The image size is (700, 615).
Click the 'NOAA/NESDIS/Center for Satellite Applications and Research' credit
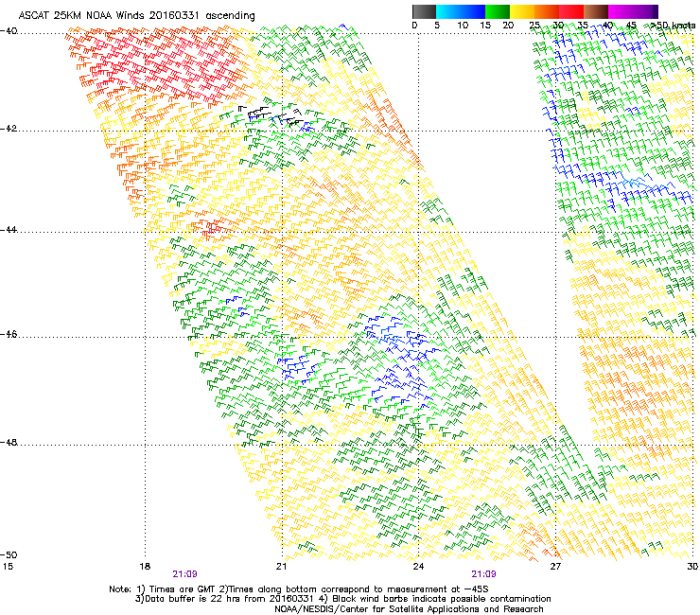pos(410,609)
